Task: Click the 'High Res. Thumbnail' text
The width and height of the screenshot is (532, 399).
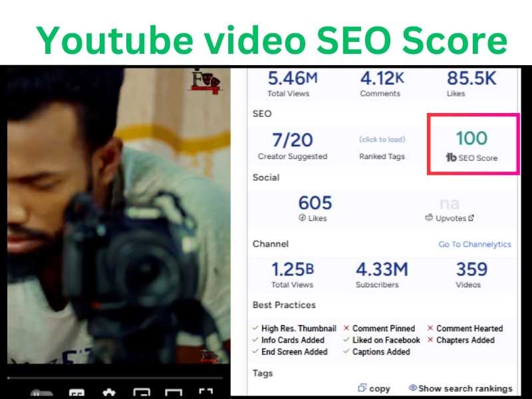Action: pos(299,329)
